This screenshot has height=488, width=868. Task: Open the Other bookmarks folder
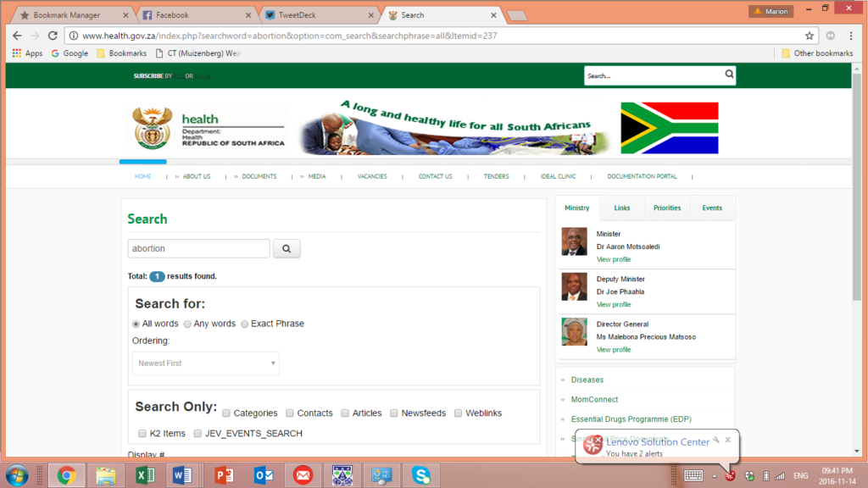(817, 53)
